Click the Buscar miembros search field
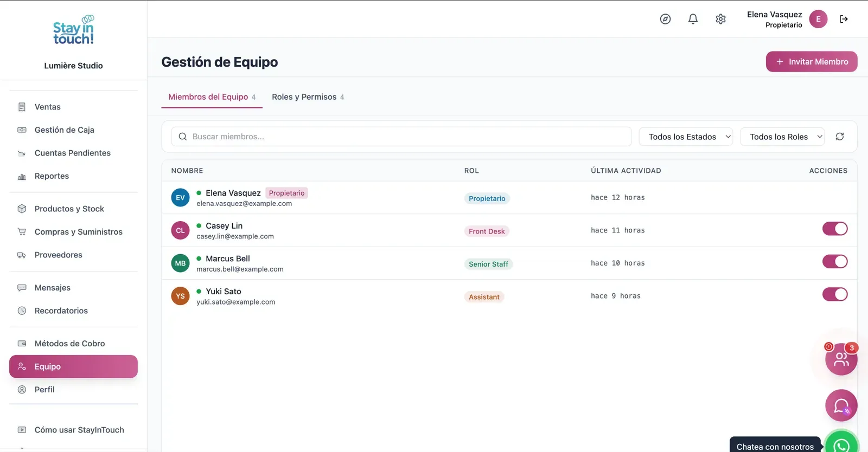This screenshot has width=868, height=452. 401,137
